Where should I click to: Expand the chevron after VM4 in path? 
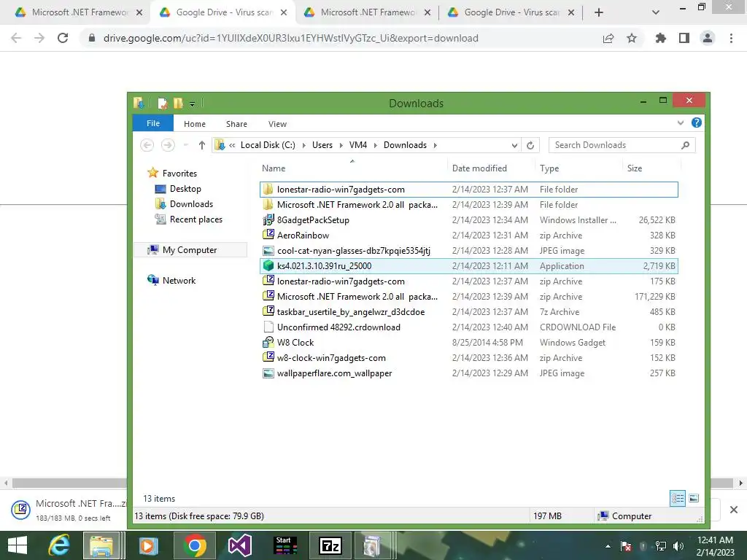[376, 145]
